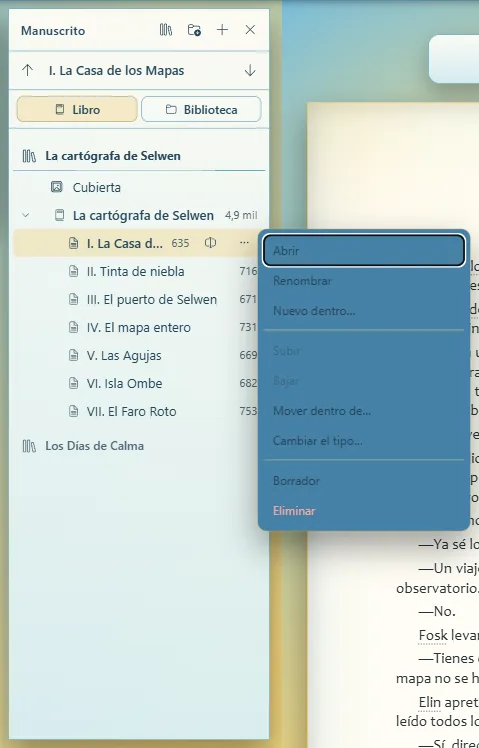This screenshot has height=748, width=479.
Task: Close the Manuscrito panel
Action: click(x=250, y=30)
